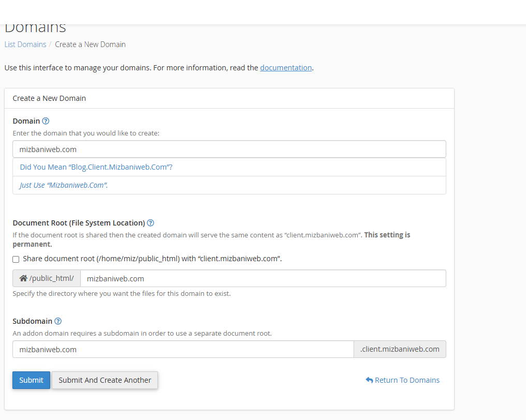Click 'Specify the directory where you want' hint
This screenshot has height=420, width=526.
tap(122, 293)
